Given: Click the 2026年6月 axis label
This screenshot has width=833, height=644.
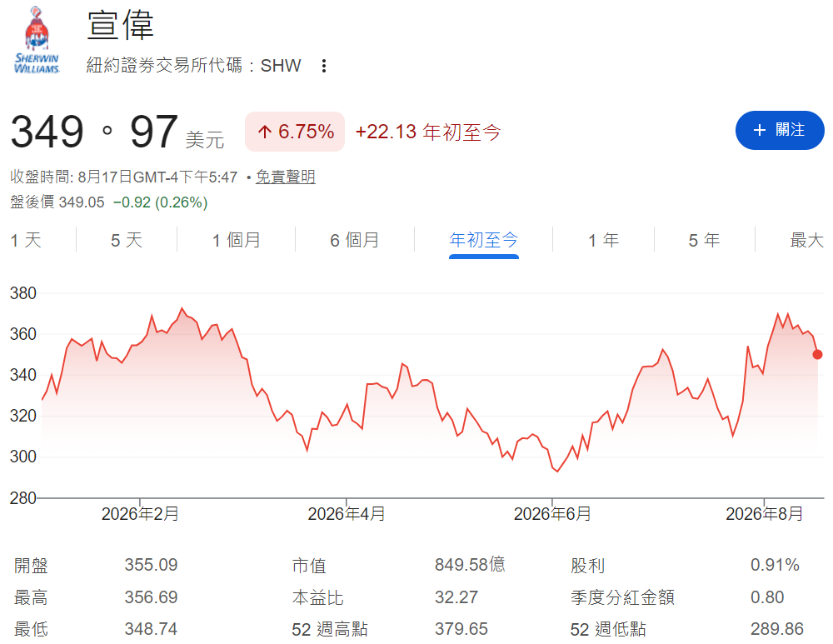Looking at the screenshot, I should click(x=552, y=514).
